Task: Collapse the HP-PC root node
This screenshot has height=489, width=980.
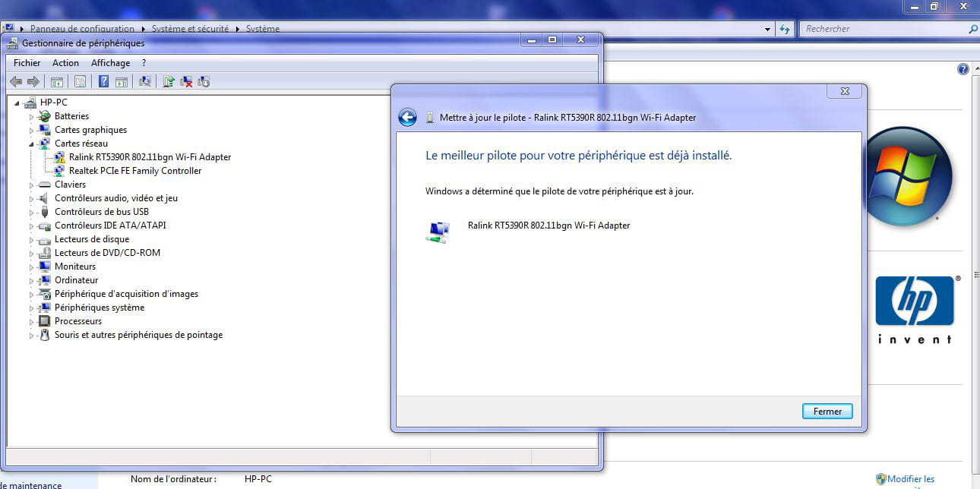Action: (x=17, y=103)
